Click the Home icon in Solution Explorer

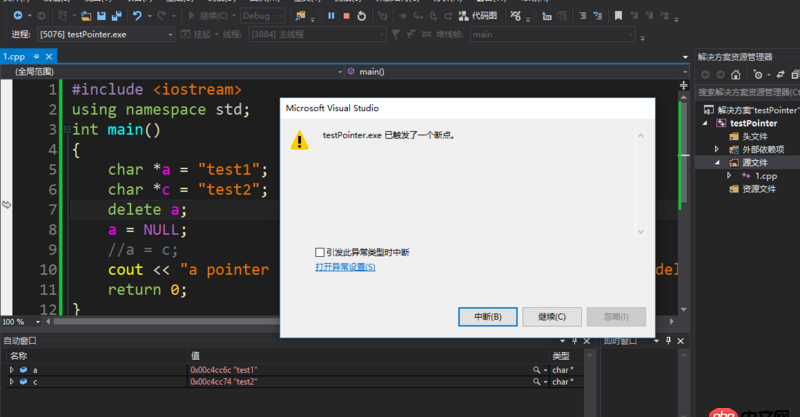(x=735, y=75)
